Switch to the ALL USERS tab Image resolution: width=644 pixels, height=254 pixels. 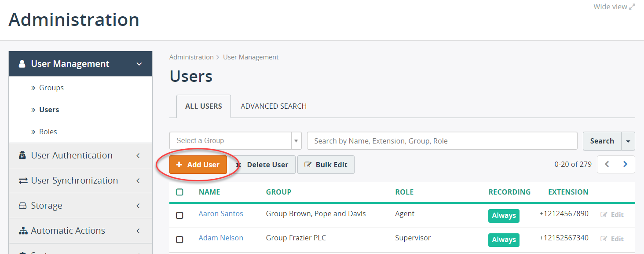coord(204,106)
